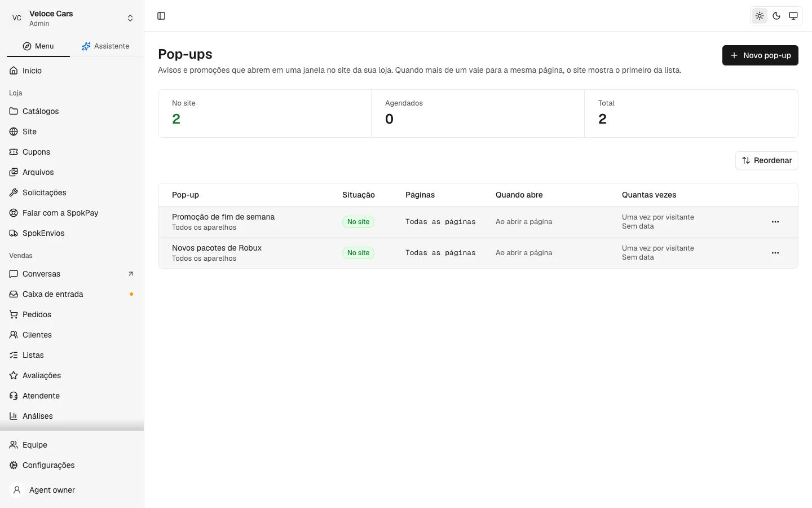
Task: Click the Total count card
Action: pyautogui.click(x=691, y=113)
